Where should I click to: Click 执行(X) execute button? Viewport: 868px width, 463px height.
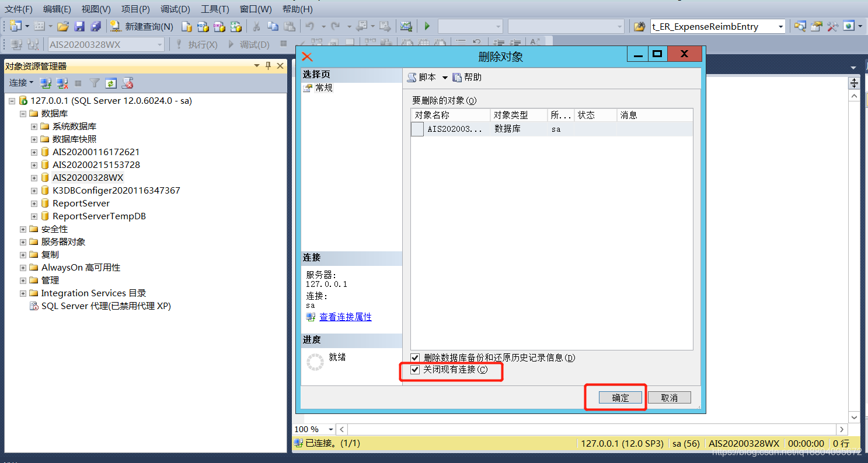pyautogui.click(x=197, y=44)
